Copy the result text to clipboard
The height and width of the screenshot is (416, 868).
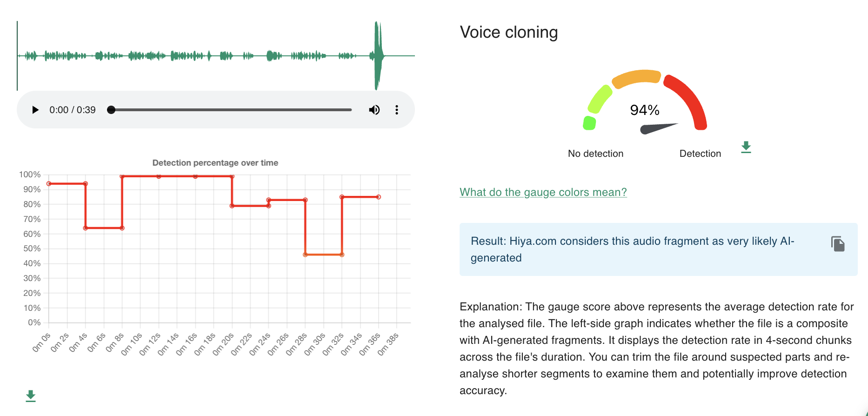coord(838,244)
